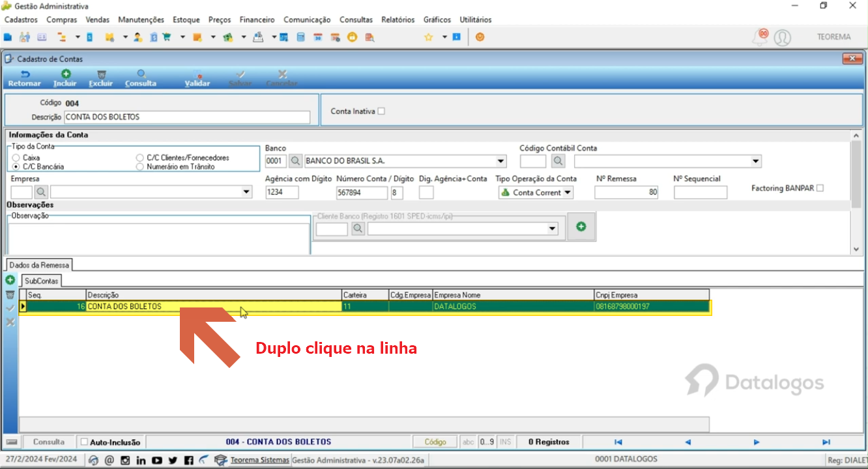The width and height of the screenshot is (868, 469).
Task: Click the Cliente Banco search magnifier
Action: [358, 229]
